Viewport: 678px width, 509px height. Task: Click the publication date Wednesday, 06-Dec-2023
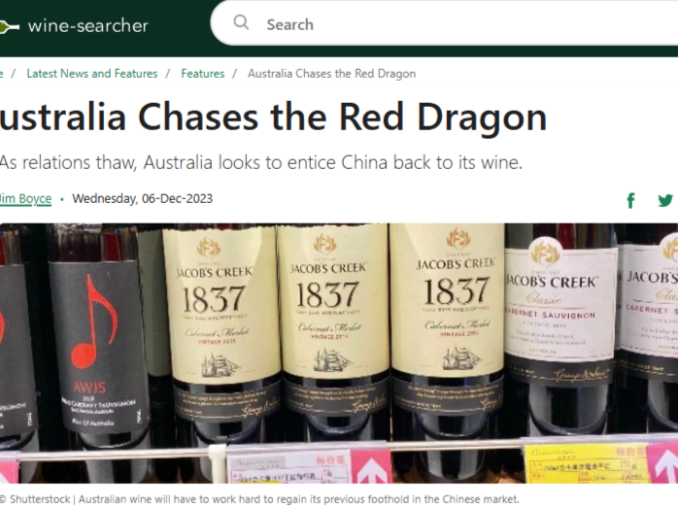tap(143, 198)
